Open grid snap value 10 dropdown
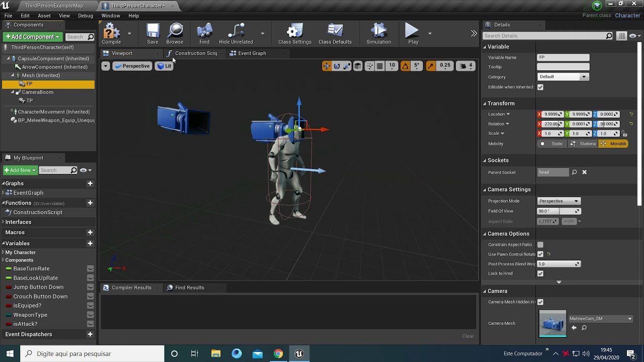This screenshot has height=362, width=644. 392,66
